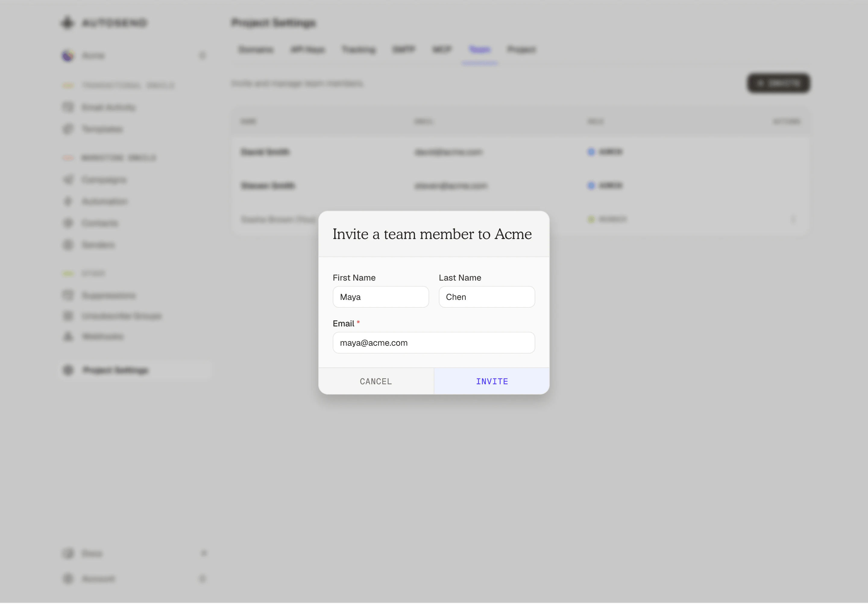868x604 pixels.
Task: Click the green status dot on the third row
Action: click(x=591, y=219)
